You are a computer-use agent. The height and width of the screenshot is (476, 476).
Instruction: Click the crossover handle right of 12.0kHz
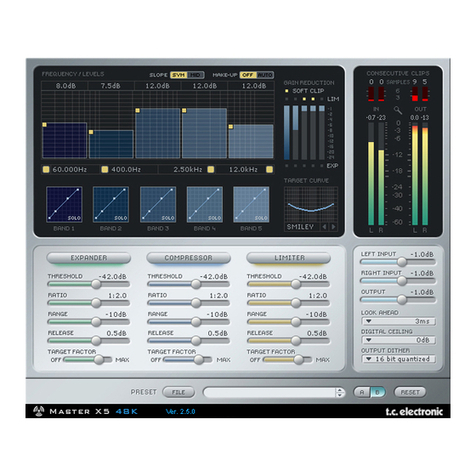click(269, 169)
